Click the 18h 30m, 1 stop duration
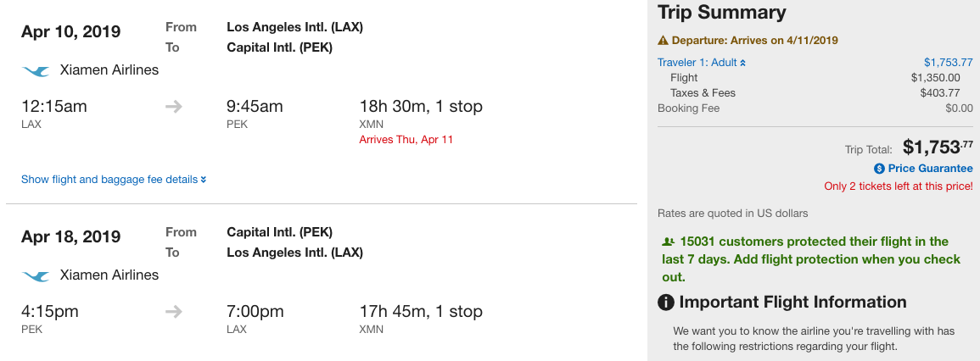This screenshot has width=980, height=361. (x=421, y=107)
